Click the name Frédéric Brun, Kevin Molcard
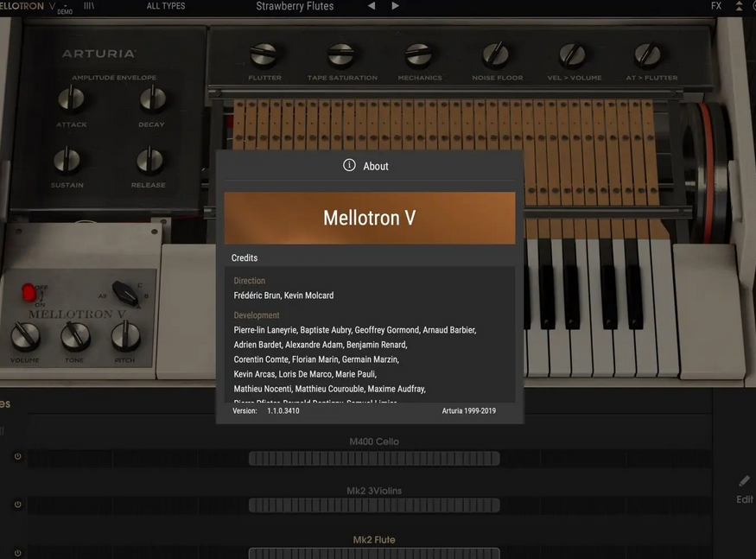This screenshot has width=756, height=559. (x=283, y=295)
